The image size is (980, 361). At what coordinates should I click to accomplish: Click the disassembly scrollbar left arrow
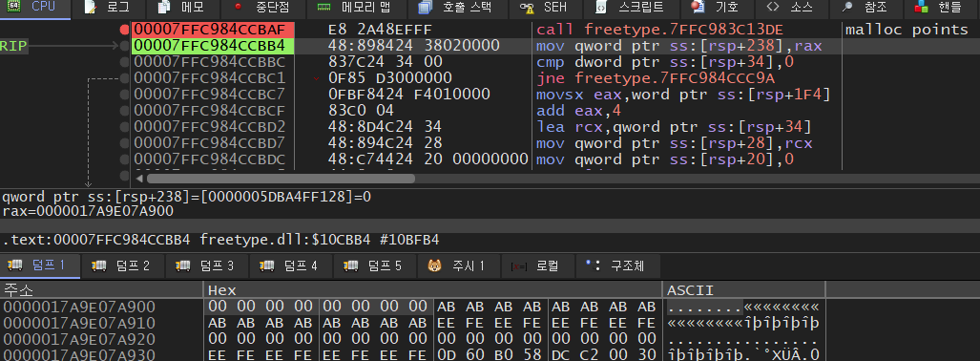[x=138, y=179]
